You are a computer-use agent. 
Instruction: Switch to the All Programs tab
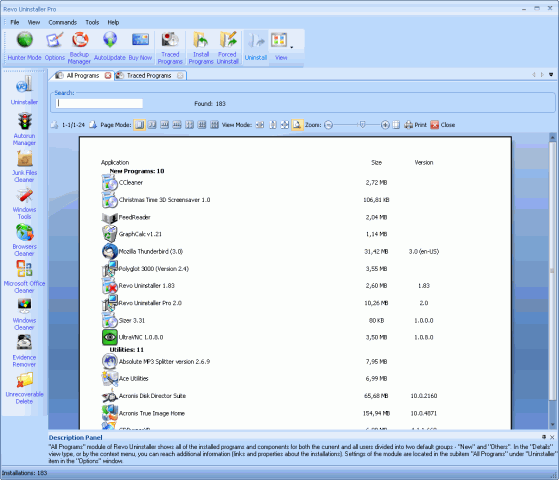pos(83,76)
